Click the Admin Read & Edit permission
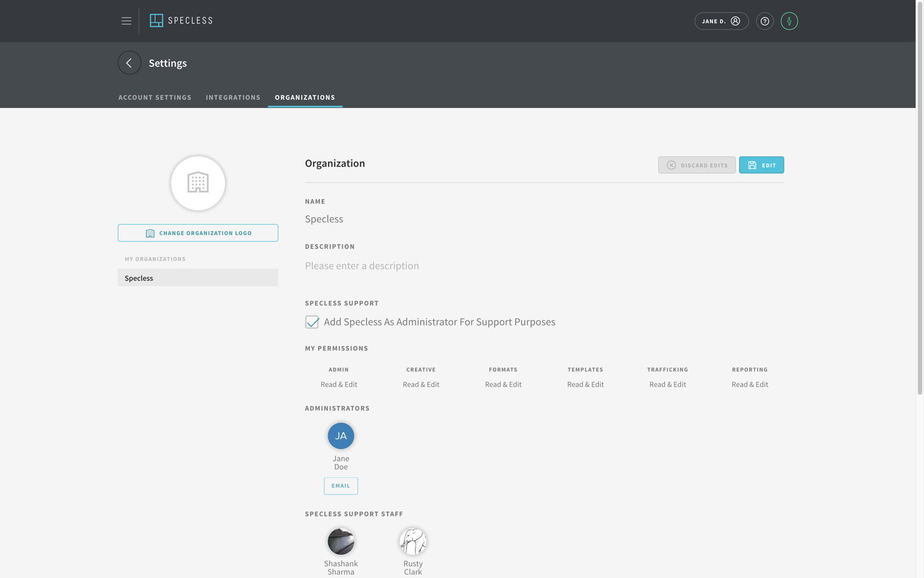Viewport: 924px width, 578px height. pos(339,384)
